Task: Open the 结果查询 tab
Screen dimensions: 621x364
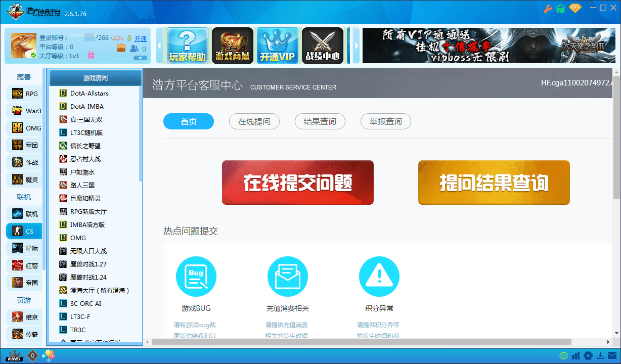Action: pyautogui.click(x=320, y=121)
